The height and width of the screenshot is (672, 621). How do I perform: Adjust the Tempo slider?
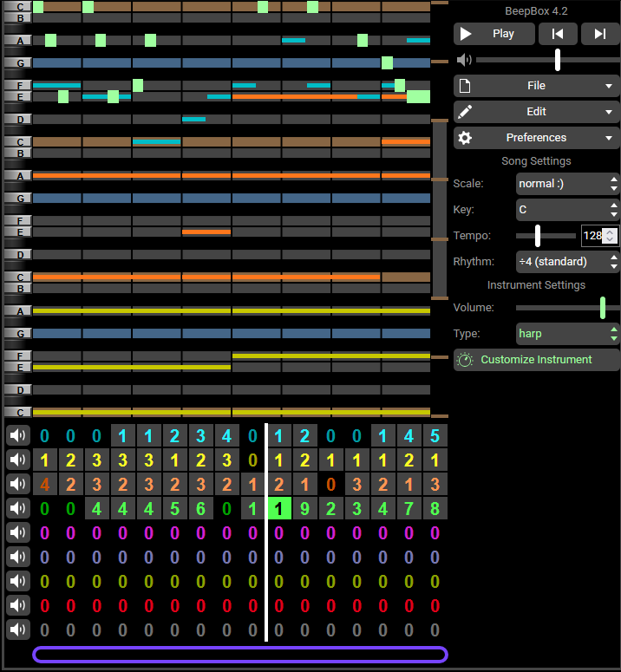[x=546, y=236]
